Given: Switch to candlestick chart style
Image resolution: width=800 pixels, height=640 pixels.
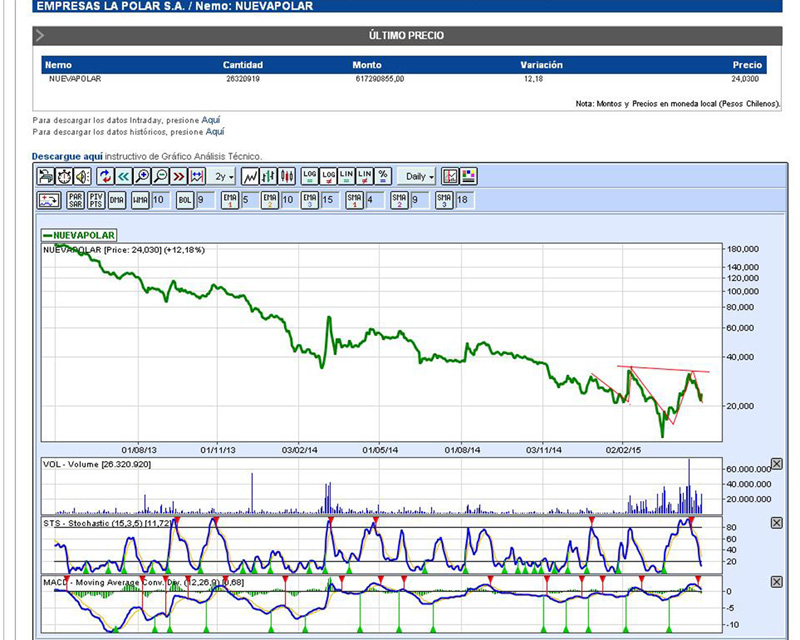Looking at the screenshot, I should pyautogui.click(x=287, y=177).
